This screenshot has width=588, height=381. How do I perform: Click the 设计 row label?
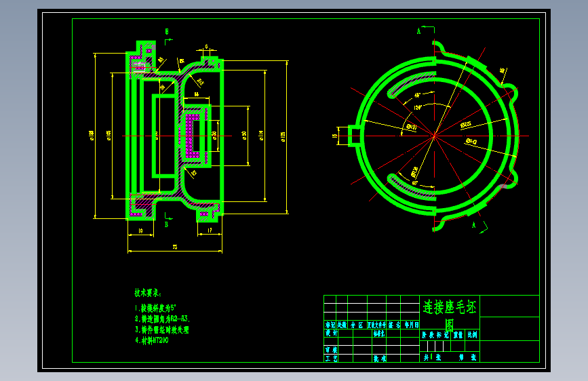click(x=331, y=333)
